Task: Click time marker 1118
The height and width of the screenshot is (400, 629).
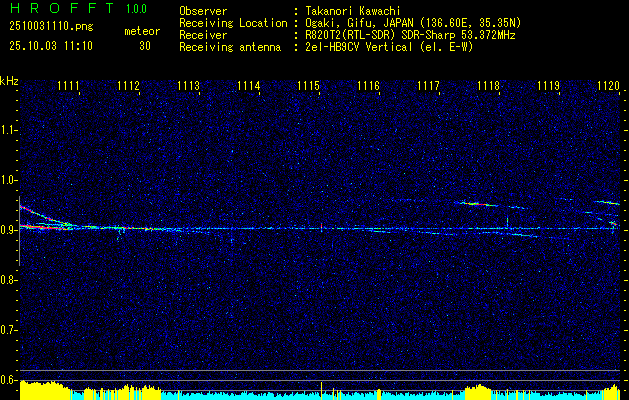Action: click(489, 86)
